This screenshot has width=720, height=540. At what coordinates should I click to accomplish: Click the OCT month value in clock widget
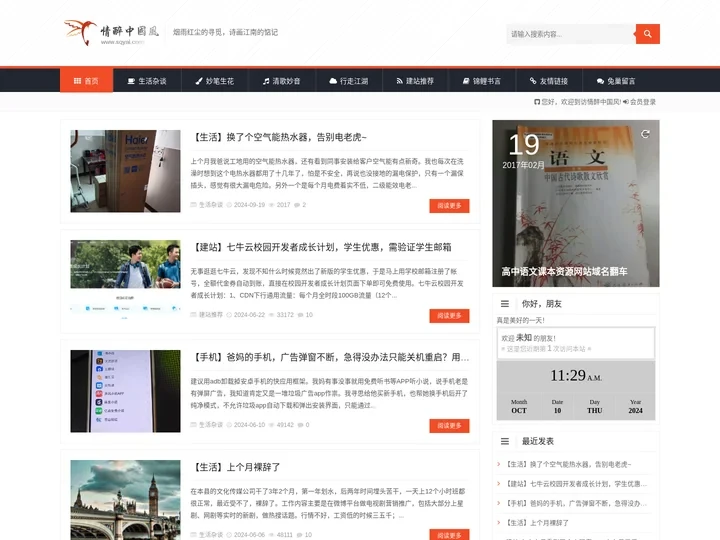(519, 411)
